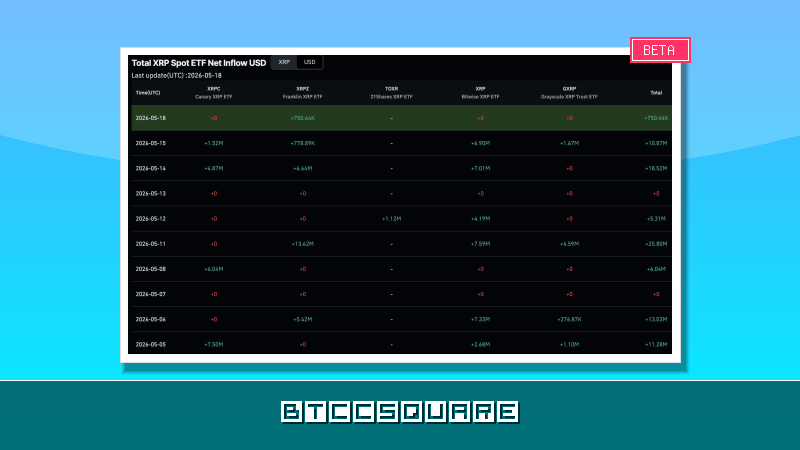800x450 pixels.
Task: Click the TOXR dash in 2026-05-18 row
Action: 391,118
